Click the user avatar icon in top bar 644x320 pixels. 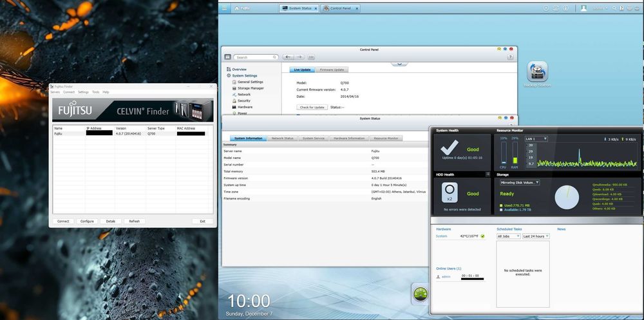pos(583,8)
